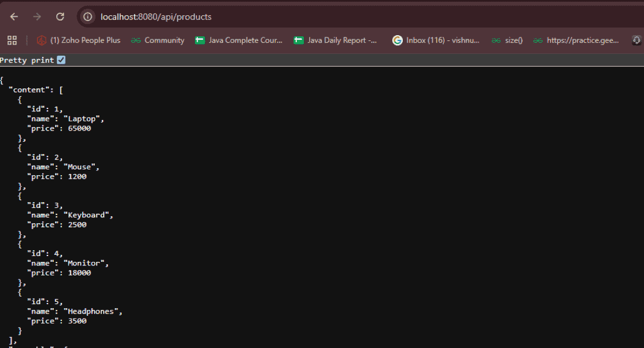Click the "name": "Headphones" line
Viewport: 644px width, 348px height.
pos(75,312)
